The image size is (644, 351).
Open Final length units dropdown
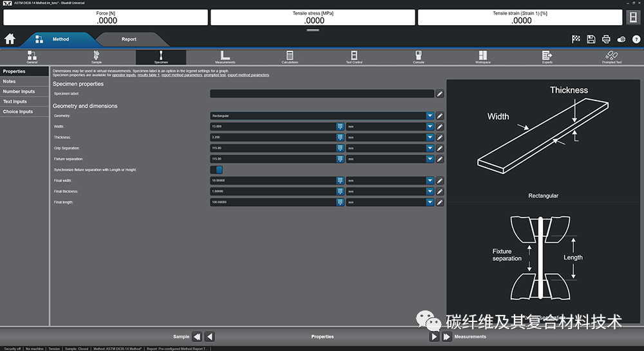click(430, 202)
